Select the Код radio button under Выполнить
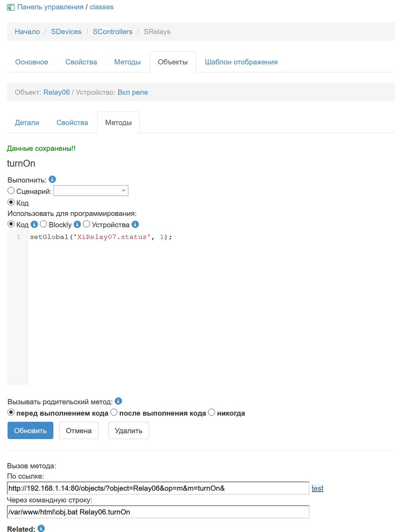The height and width of the screenshot is (532, 395). (x=11, y=202)
